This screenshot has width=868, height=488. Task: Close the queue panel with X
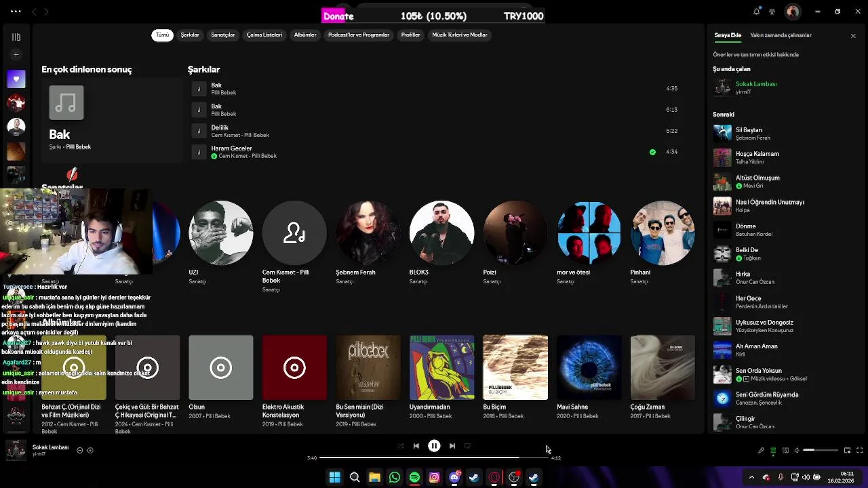[853, 36]
